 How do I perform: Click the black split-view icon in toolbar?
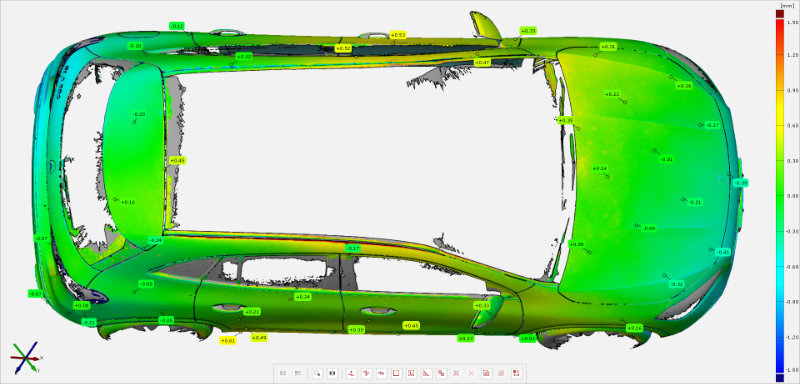pyautogui.click(x=332, y=373)
